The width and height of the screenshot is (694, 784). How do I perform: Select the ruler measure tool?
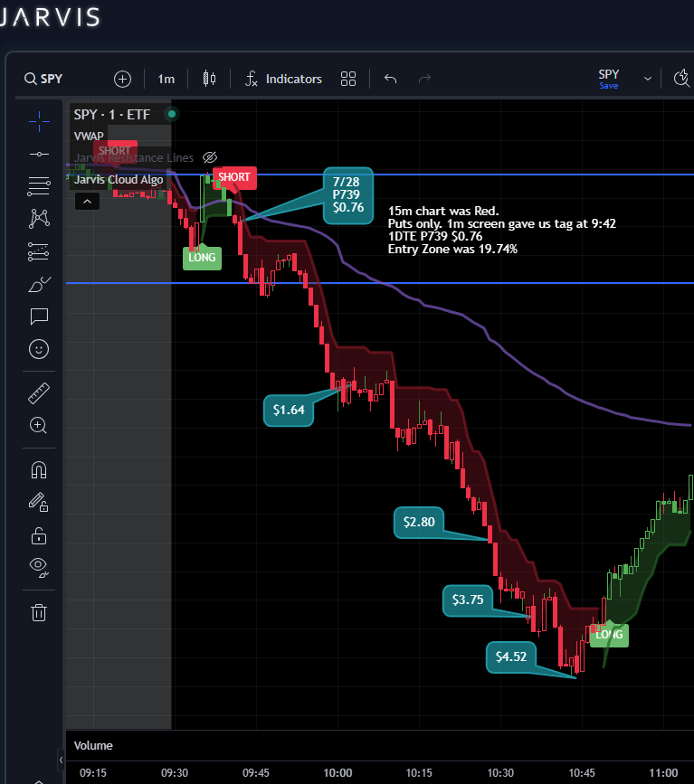point(39,393)
